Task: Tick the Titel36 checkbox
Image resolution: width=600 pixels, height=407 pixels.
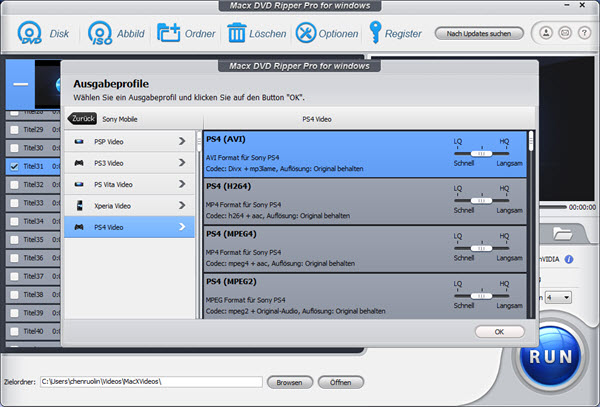Action: (14, 258)
